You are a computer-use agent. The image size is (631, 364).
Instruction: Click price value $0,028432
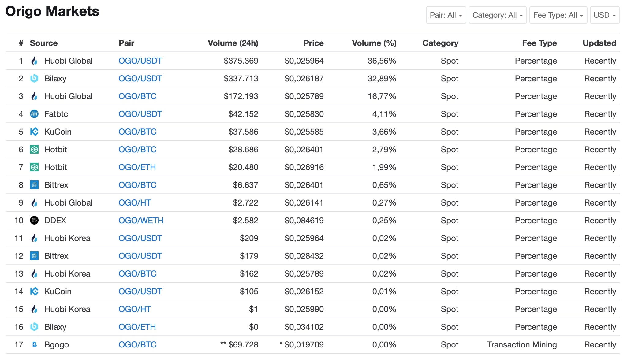pyautogui.click(x=304, y=256)
